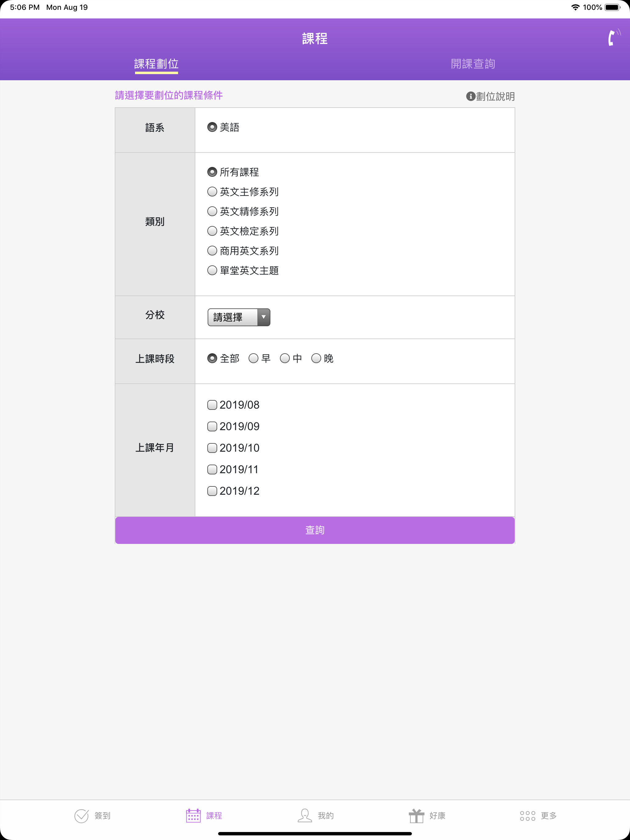Tap the 上課年月 row label
The height and width of the screenshot is (840, 630).
click(155, 448)
